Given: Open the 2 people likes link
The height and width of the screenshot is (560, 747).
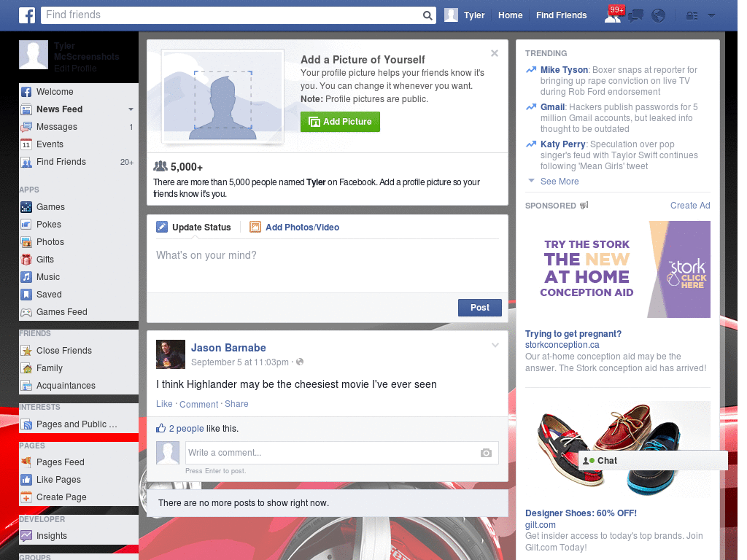Looking at the screenshot, I should point(186,429).
